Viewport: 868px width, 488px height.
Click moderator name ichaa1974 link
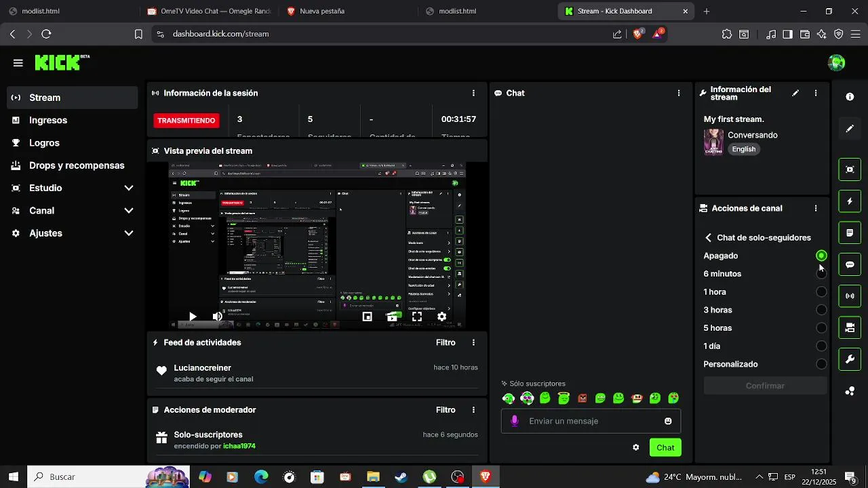(239, 446)
